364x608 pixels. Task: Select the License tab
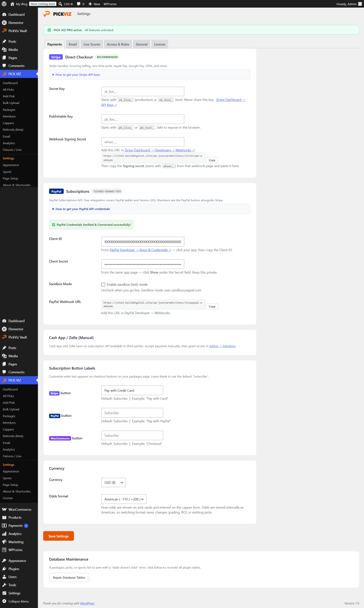[x=160, y=44]
